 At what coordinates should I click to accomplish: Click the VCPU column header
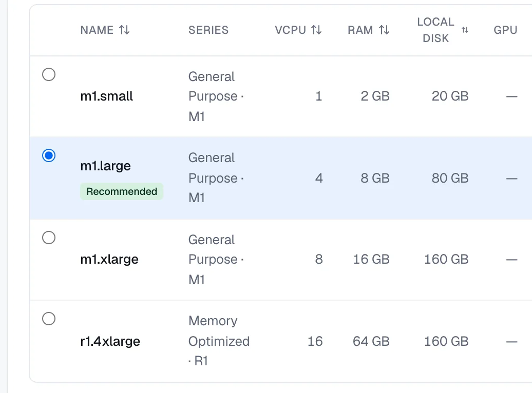(x=291, y=30)
